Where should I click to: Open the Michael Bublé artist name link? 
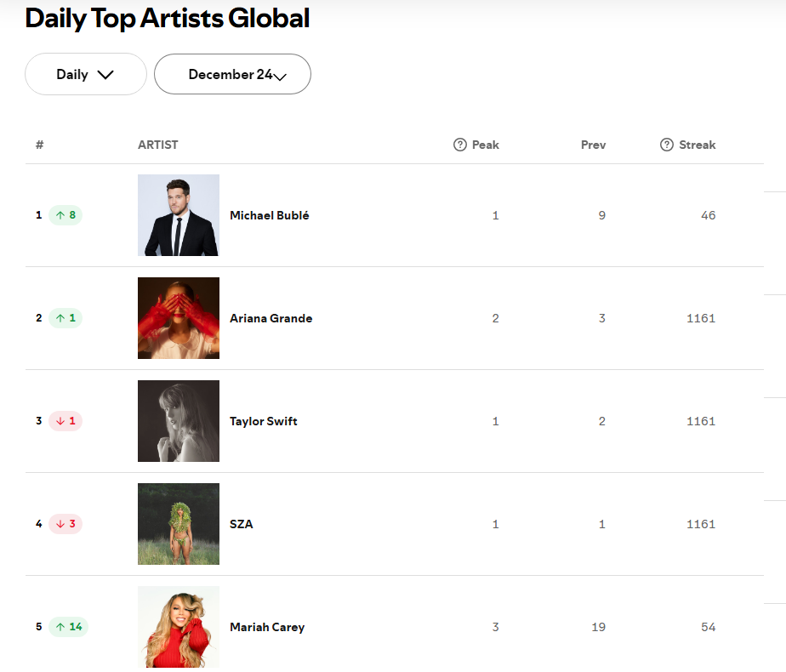click(x=269, y=215)
